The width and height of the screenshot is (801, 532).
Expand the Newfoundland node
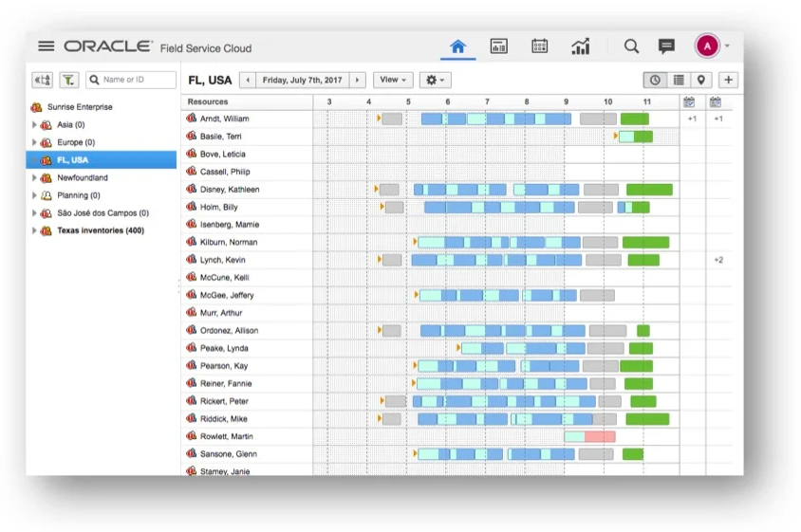click(x=34, y=177)
